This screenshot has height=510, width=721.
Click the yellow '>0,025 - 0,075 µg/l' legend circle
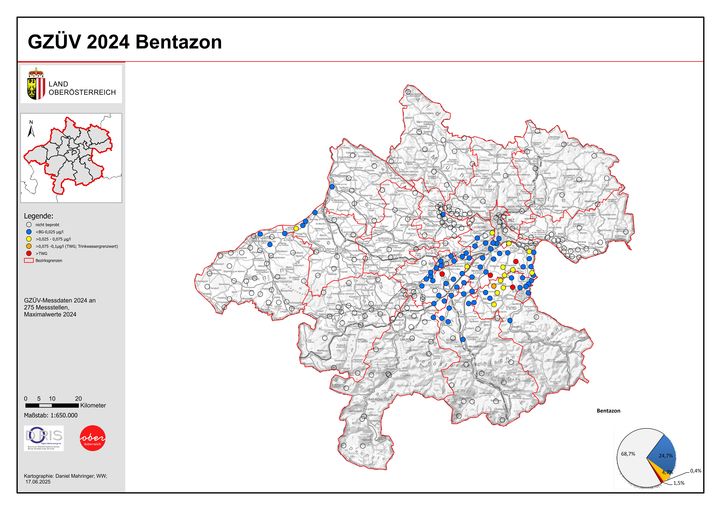(28, 239)
